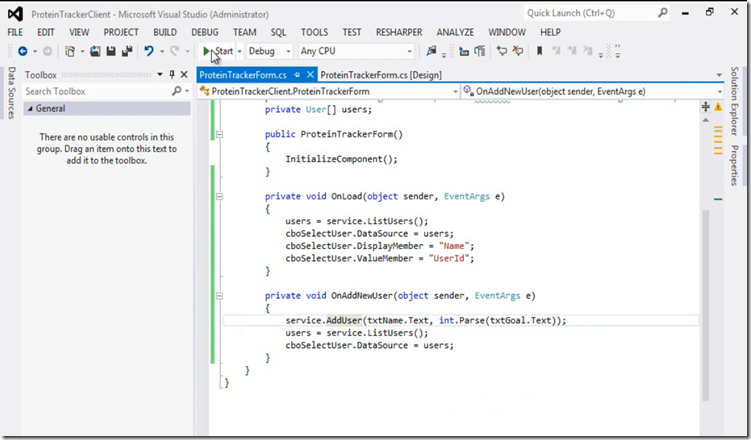The width and height of the screenshot is (751, 440).
Task: Collapse the OnLoad method outline box
Action: [219, 196]
